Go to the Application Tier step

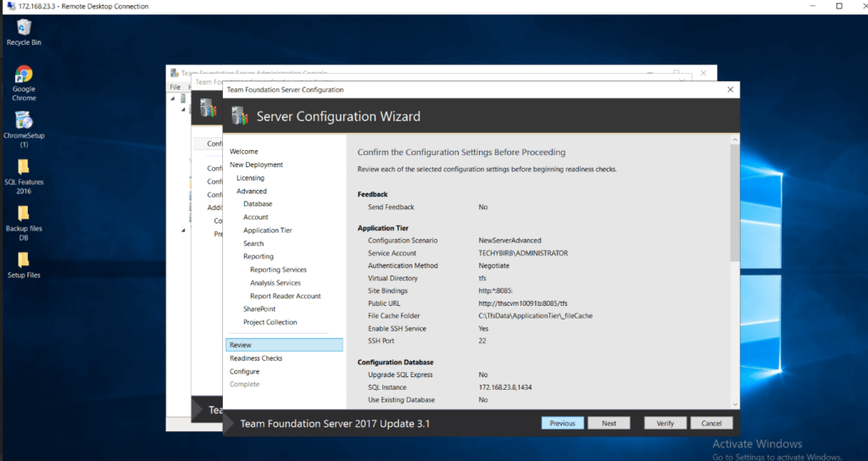267,230
